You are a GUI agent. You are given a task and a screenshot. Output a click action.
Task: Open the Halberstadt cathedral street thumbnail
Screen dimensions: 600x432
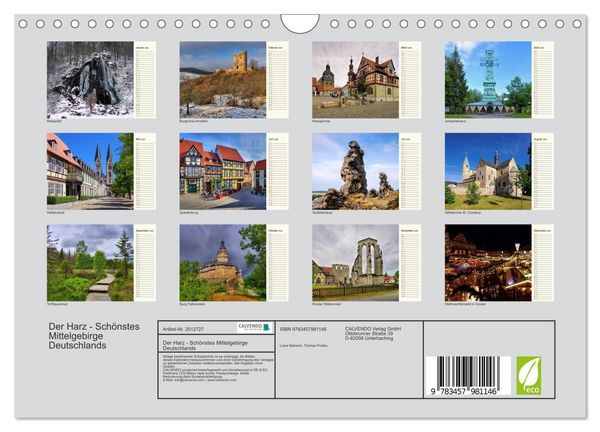[x=90, y=171]
